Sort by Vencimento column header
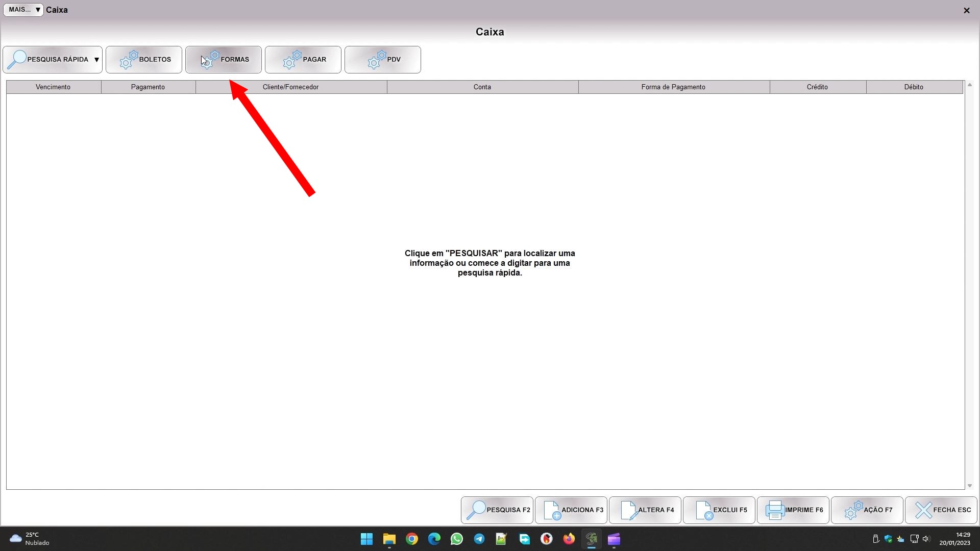980x551 pixels. [53, 87]
